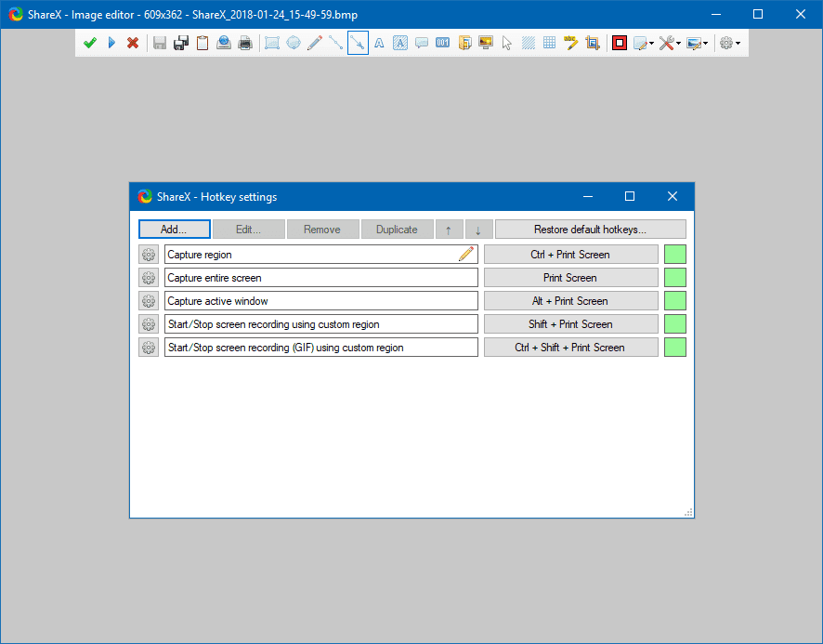The image size is (823, 644).
Task: Select the Speech balloon tool
Action: click(x=422, y=43)
